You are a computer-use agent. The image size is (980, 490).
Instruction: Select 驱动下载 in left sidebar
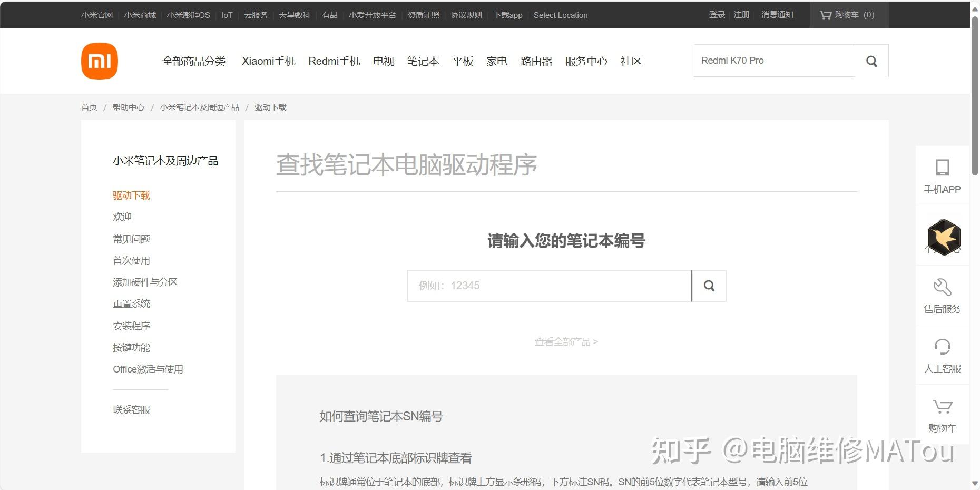131,195
